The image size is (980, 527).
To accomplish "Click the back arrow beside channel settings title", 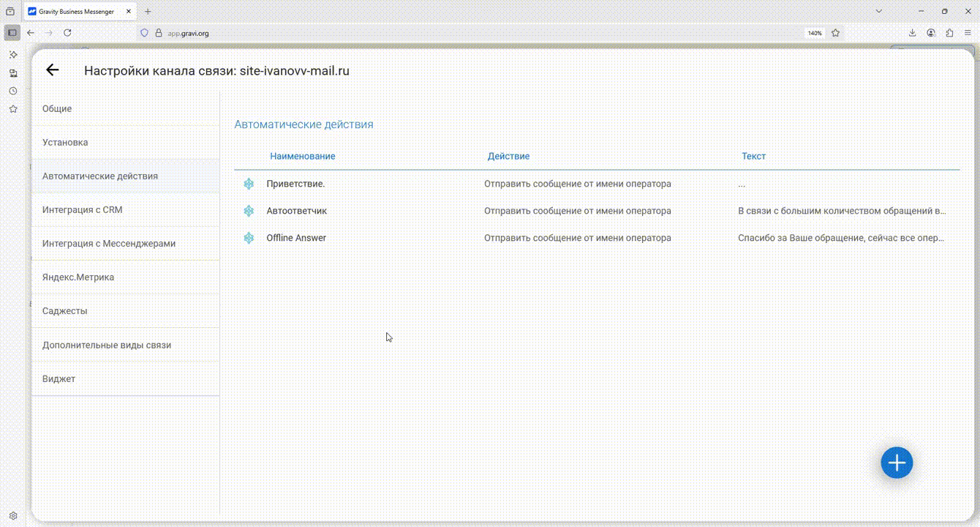I will pos(52,70).
